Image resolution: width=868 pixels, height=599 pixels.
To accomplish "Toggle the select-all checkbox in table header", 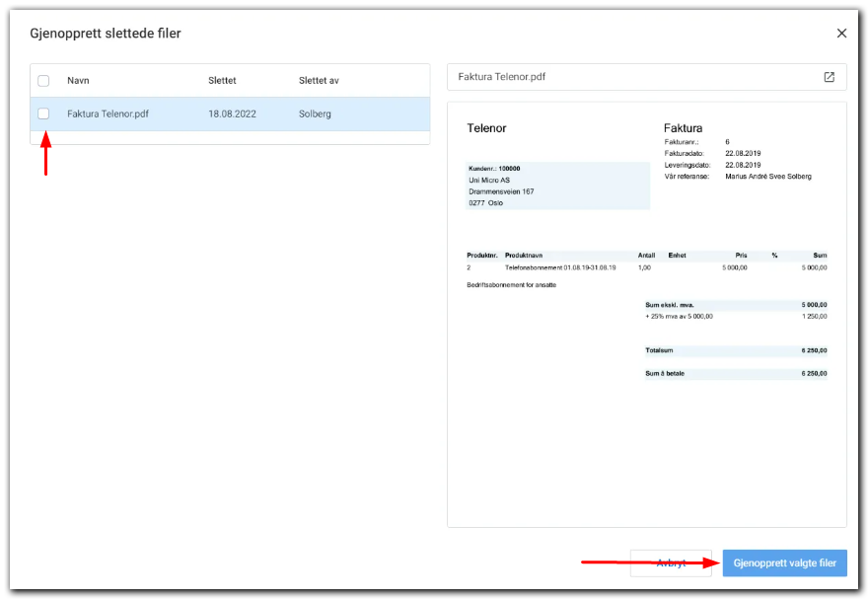I will click(43, 81).
